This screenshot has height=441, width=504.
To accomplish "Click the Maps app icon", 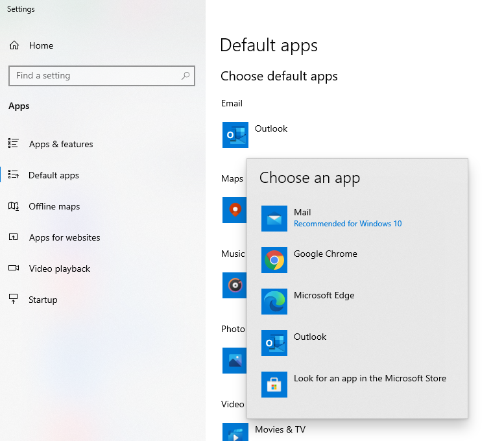I will [235, 210].
